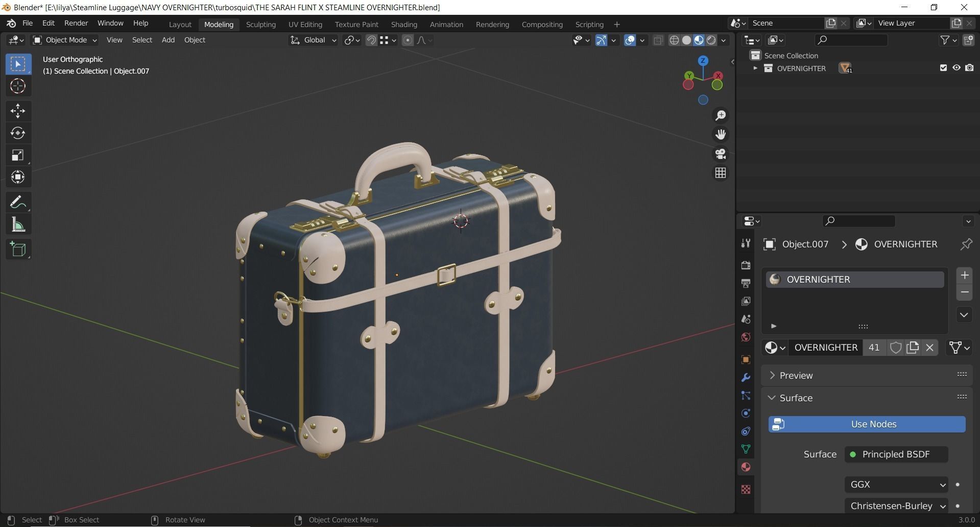Activate the 3D Cursor tool
The image size is (980, 527).
(x=18, y=86)
